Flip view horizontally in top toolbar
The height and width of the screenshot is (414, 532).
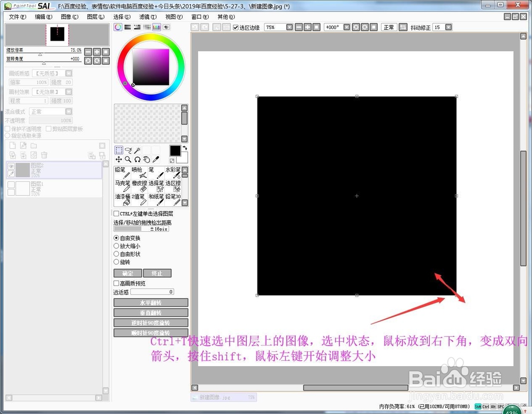point(403,27)
